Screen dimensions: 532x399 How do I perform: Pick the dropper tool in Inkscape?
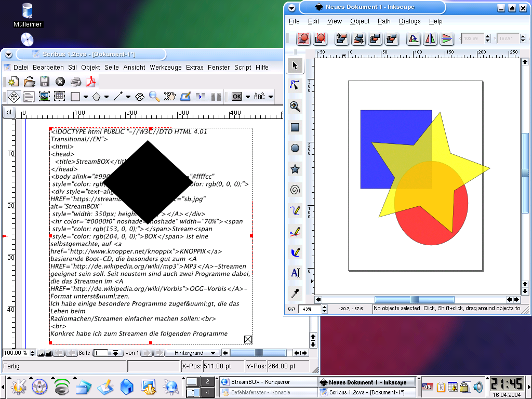(x=295, y=294)
